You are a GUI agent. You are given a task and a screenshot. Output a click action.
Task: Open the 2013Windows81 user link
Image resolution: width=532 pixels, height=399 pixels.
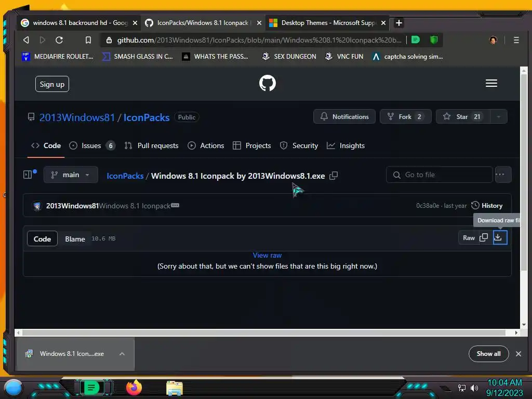77,117
